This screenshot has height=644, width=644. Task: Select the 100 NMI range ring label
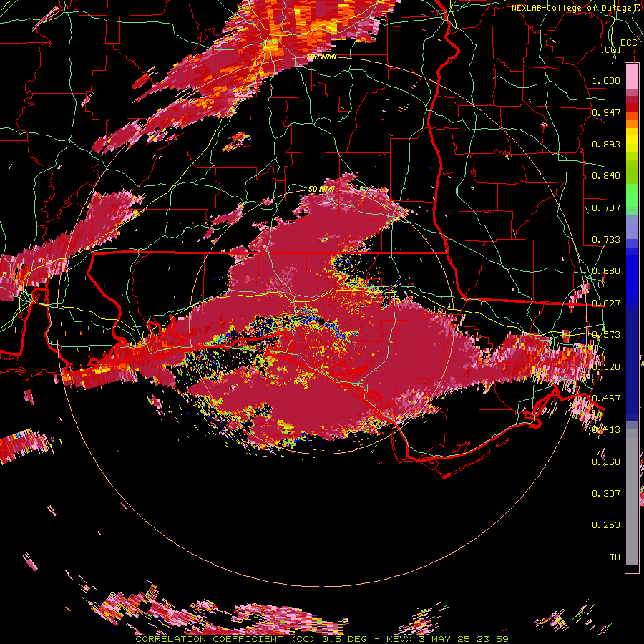click(x=321, y=57)
